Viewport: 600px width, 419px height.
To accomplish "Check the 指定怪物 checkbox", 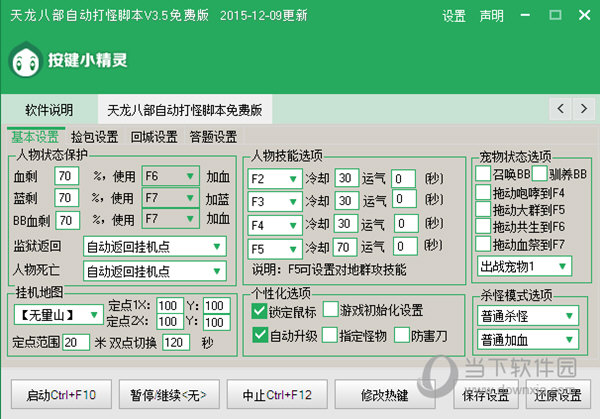I will [x=329, y=335].
